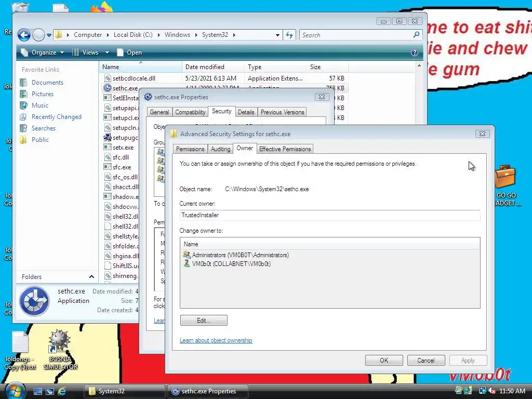The image size is (532, 399).
Task: Click the Forward navigation arrow in Explorer
Action: tap(38, 35)
